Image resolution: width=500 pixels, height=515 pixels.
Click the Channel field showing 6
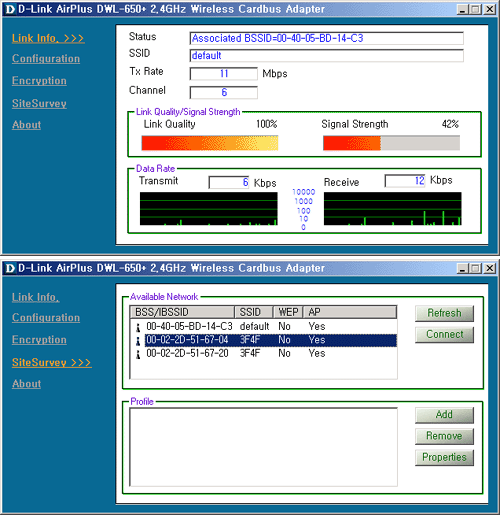pos(224,92)
